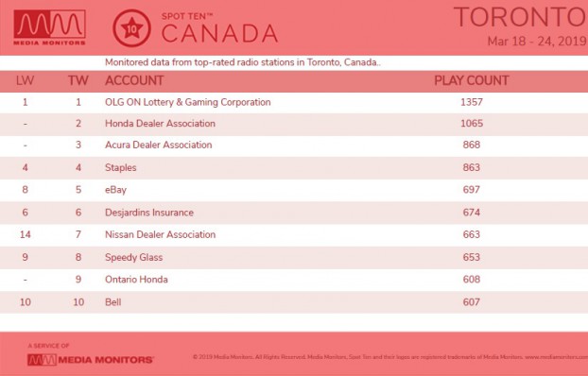The height and width of the screenshot is (376, 588).
Task: Select the Desjardins Insurance entry
Action: tap(149, 213)
